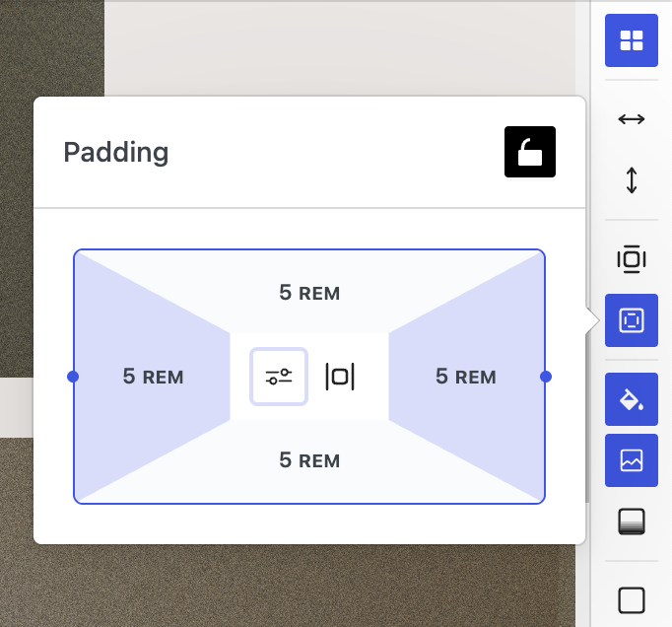This screenshot has width=672, height=627.
Task: Grab the left padding handle dot
Action: coord(73,377)
